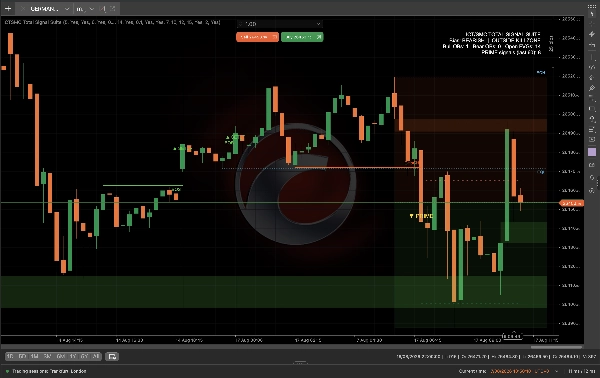Click the orange current price label

pos(571,203)
